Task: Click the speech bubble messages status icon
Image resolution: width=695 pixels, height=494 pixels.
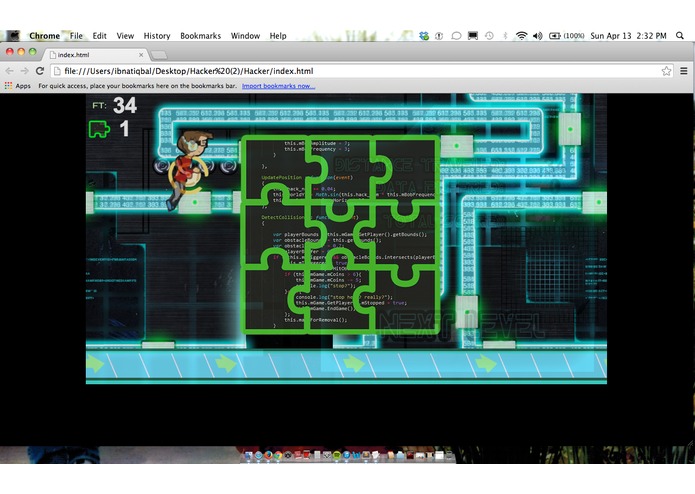Action: click(x=456, y=36)
